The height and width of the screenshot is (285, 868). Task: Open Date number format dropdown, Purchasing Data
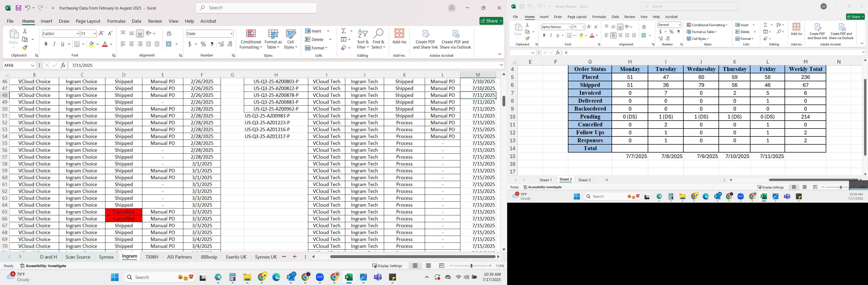231,34
